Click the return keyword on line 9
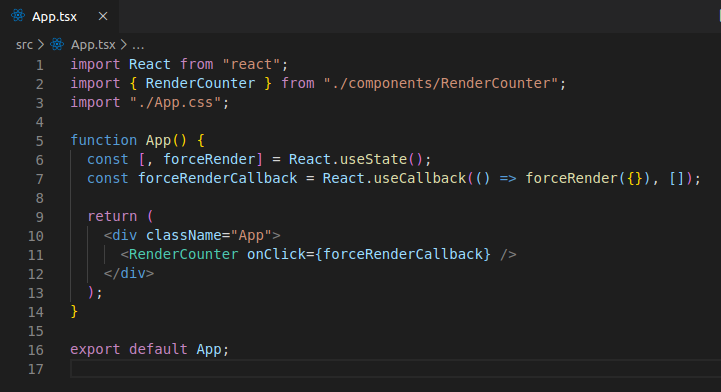 coord(112,216)
